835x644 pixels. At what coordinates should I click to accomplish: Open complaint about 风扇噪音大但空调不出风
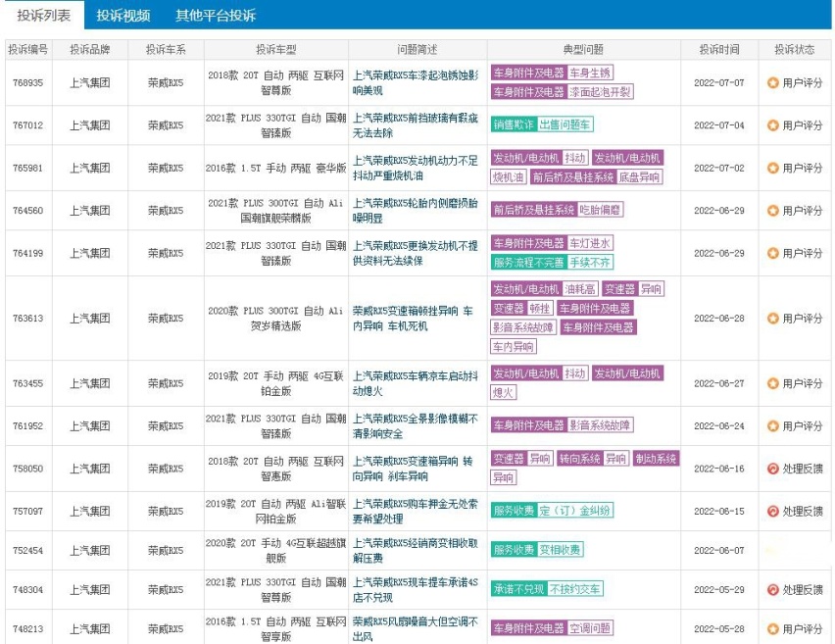pos(416,628)
